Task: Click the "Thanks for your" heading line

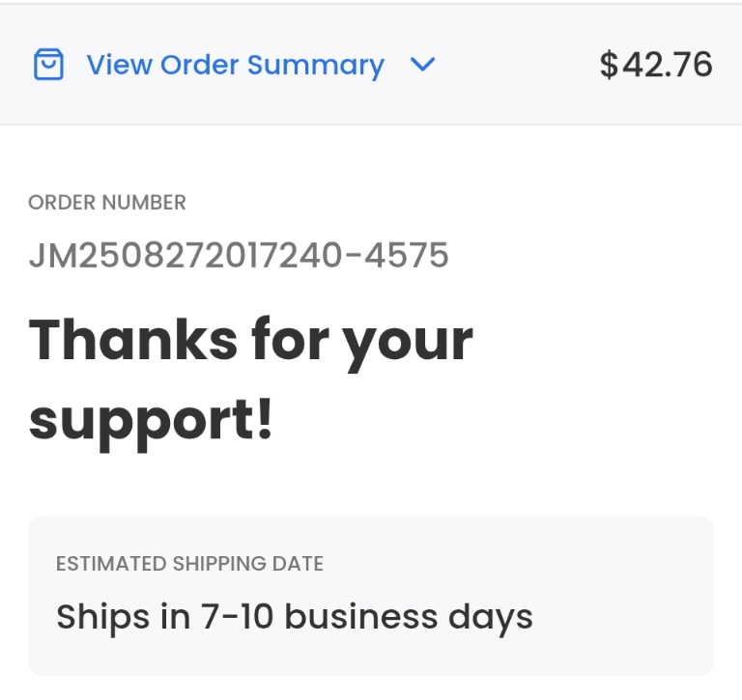Action: point(251,340)
